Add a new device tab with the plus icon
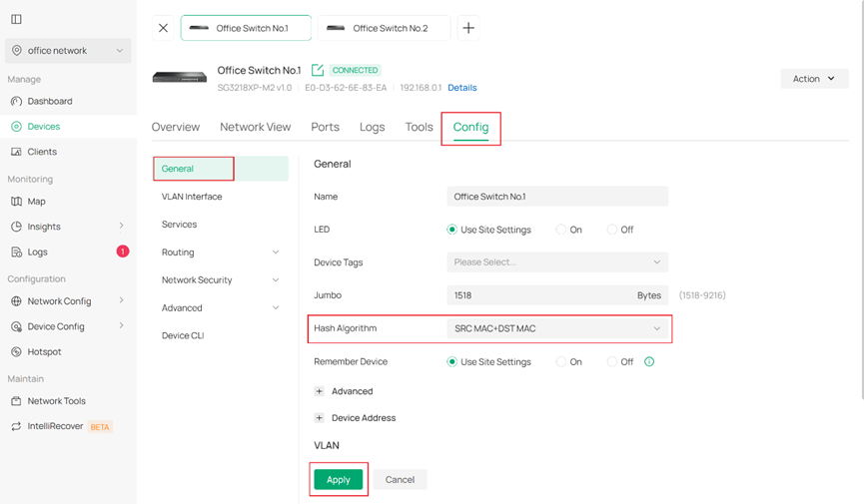 pyautogui.click(x=468, y=28)
